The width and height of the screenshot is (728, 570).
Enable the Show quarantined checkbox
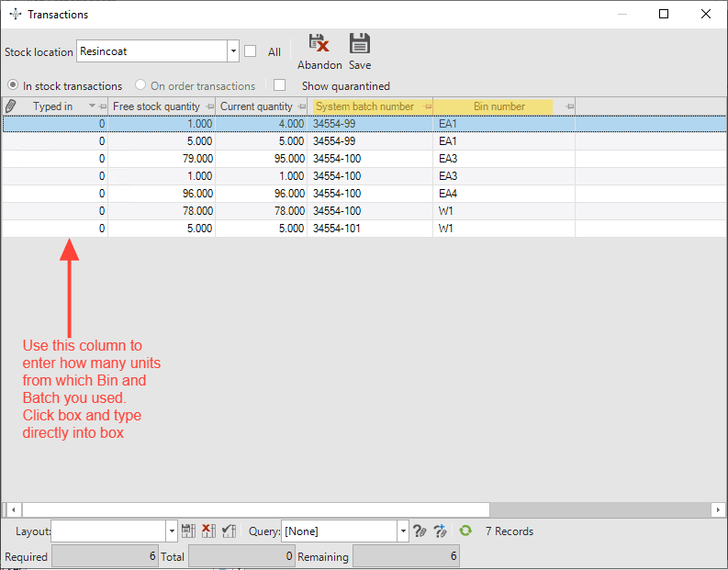279,85
